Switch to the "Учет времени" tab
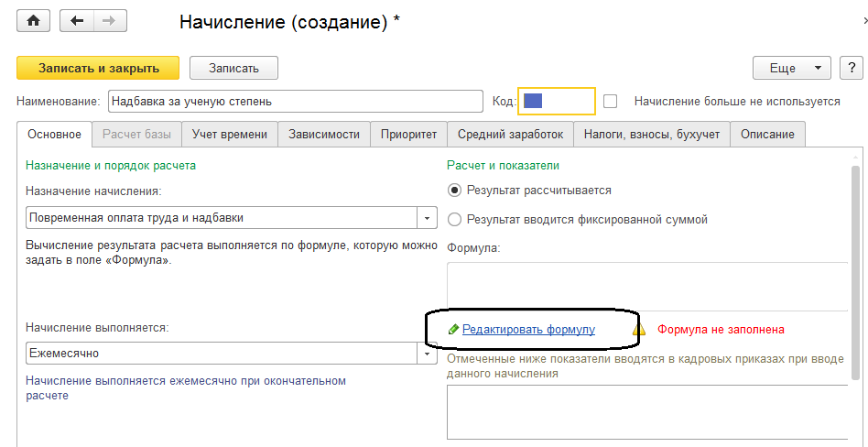This screenshot has width=868, height=447. point(229,134)
